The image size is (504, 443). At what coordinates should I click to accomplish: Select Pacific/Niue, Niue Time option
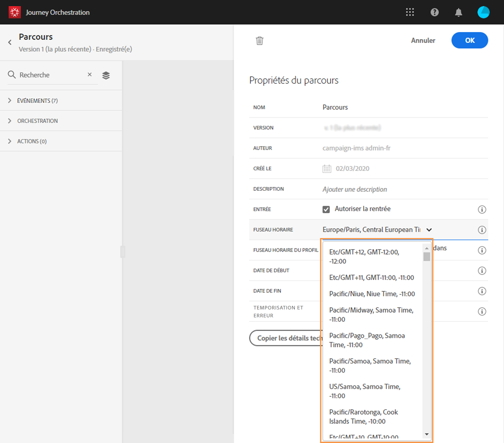tap(372, 294)
